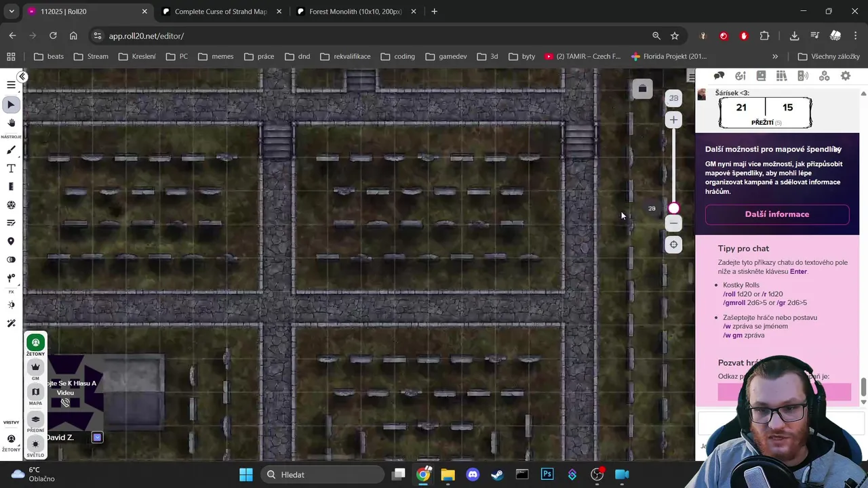This screenshot has width=868, height=488.
Task: Click the zoom slider handle
Action: click(673, 209)
